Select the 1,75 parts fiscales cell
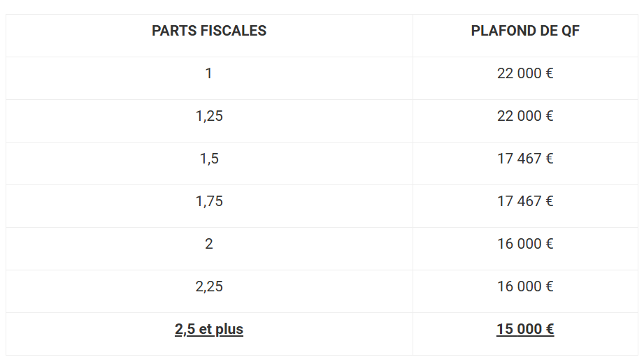The height and width of the screenshot is (364, 644). click(x=209, y=206)
